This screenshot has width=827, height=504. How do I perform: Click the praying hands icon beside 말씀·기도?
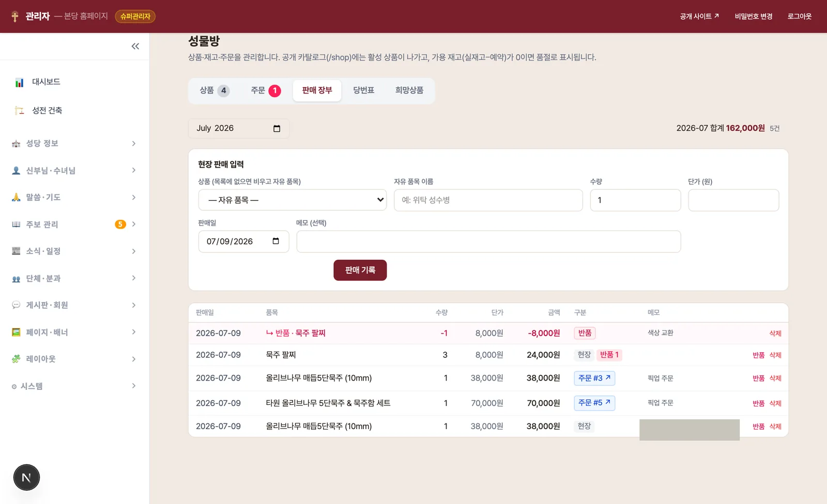click(16, 197)
